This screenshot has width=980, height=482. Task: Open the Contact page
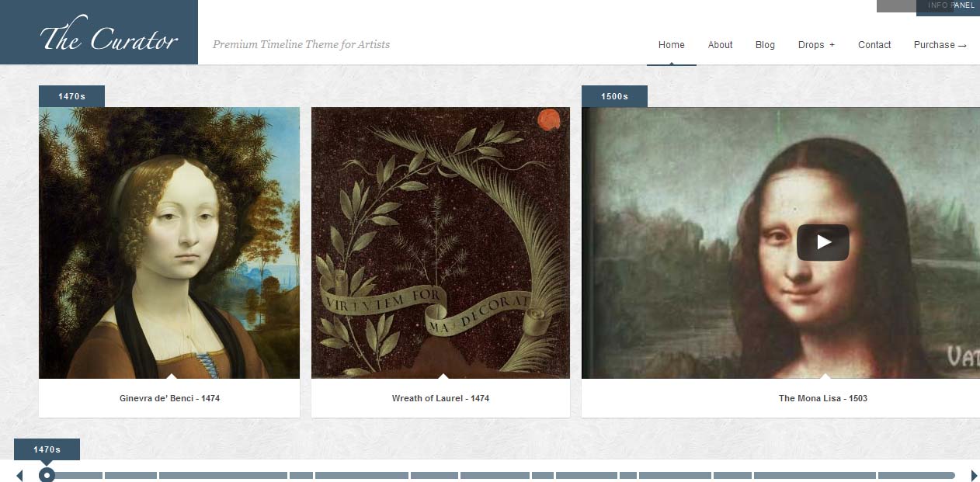(x=874, y=45)
